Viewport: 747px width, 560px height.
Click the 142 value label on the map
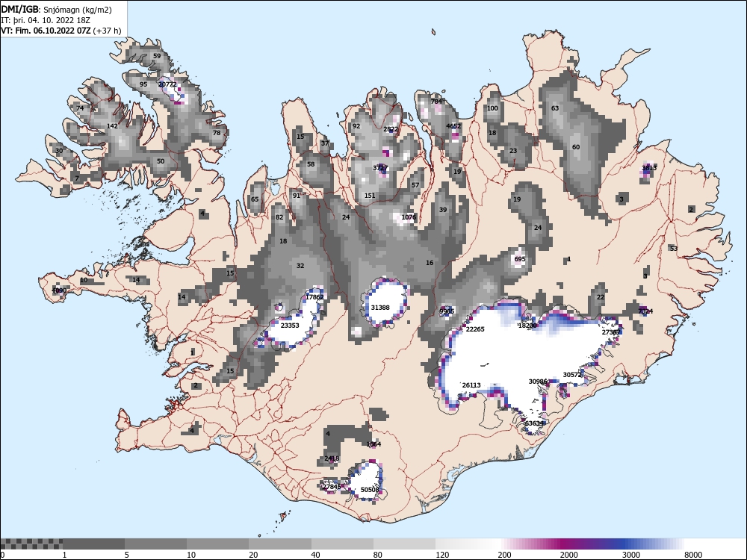click(x=113, y=126)
